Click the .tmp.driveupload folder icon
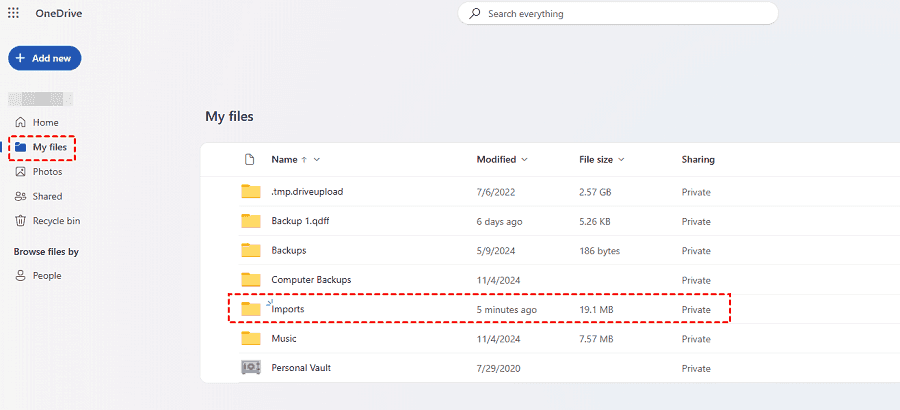This screenshot has width=900, height=410. (251, 192)
